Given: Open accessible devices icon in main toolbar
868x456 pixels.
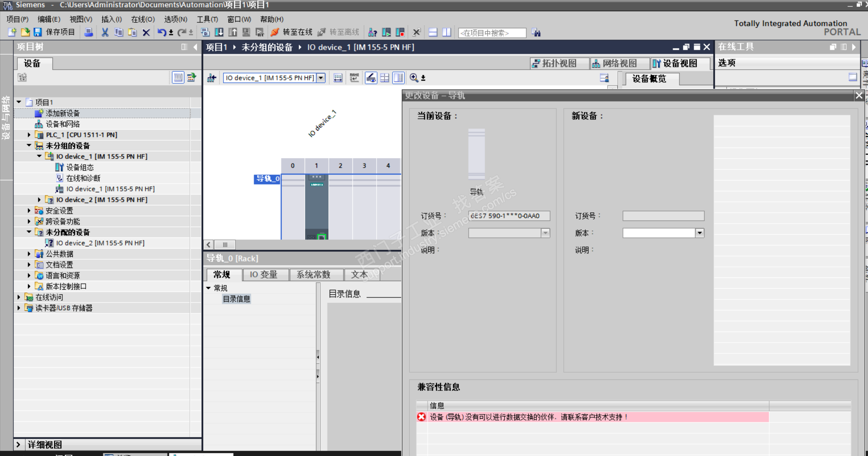Looking at the screenshot, I should point(373,32).
